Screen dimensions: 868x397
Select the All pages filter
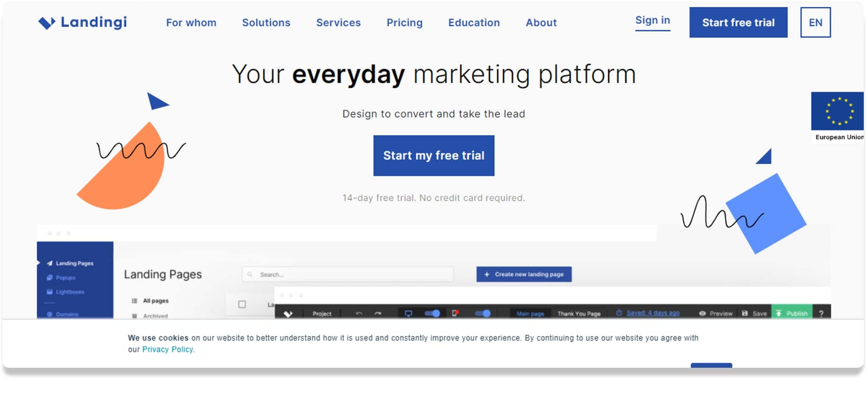[x=150, y=301]
